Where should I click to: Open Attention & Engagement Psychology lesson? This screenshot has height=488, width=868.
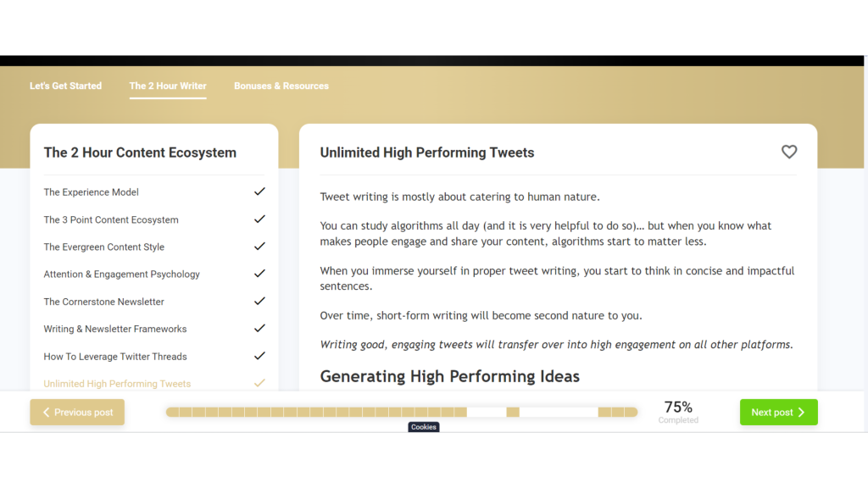(121, 274)
